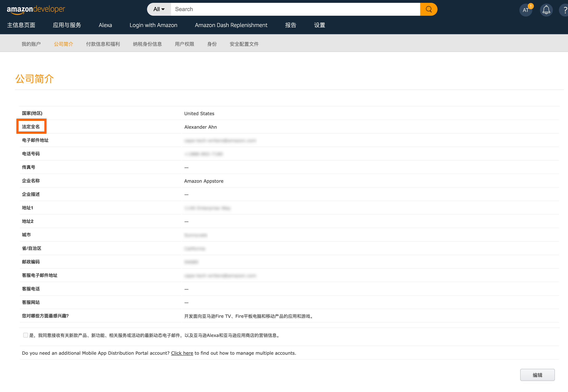Go to Login with Amazon
Screen dimensions: 568x392
pos(153,25)
